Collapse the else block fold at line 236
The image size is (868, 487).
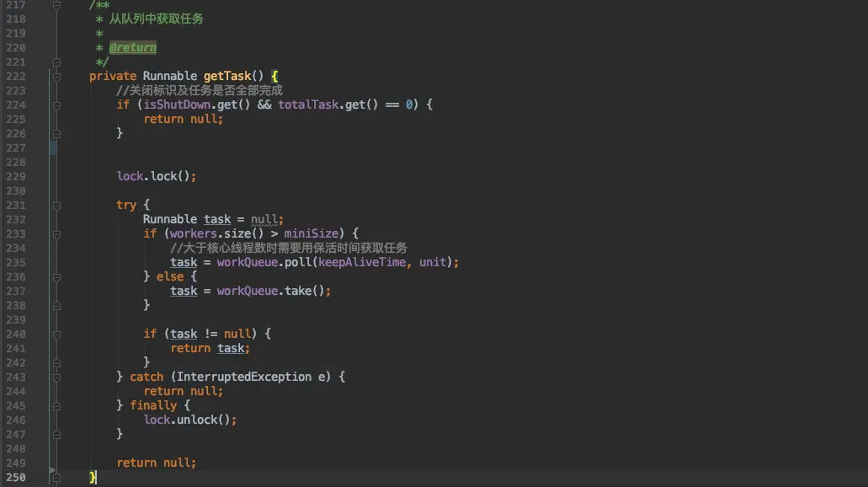tap(56, 277)
